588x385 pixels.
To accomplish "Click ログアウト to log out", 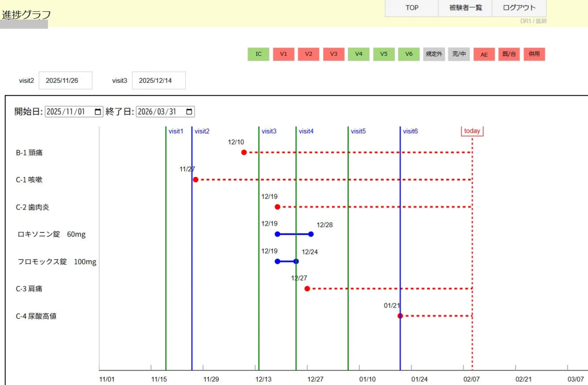I will click(x=519, y=8).
